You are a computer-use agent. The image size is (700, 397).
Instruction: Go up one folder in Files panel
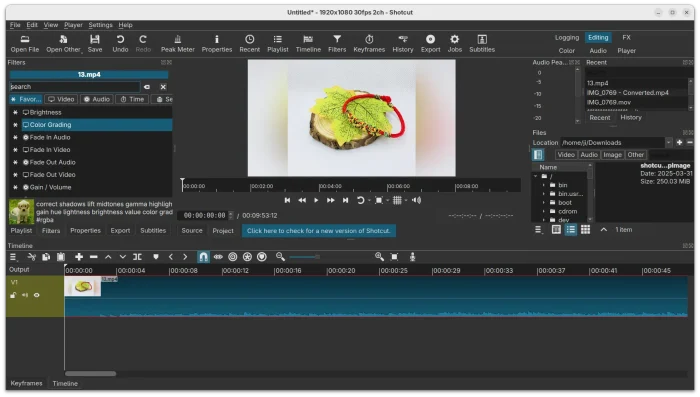604,230
